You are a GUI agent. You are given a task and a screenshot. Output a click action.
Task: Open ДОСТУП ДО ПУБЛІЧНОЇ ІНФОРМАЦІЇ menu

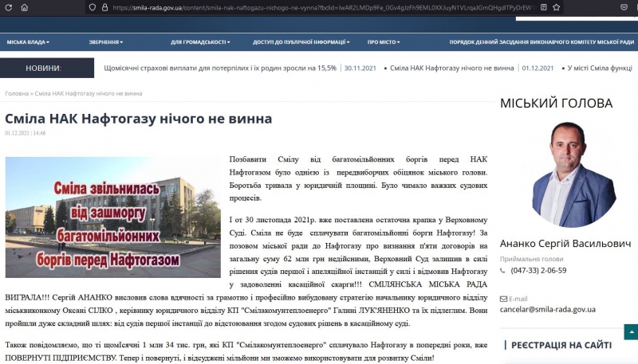[x=301, y=41]
